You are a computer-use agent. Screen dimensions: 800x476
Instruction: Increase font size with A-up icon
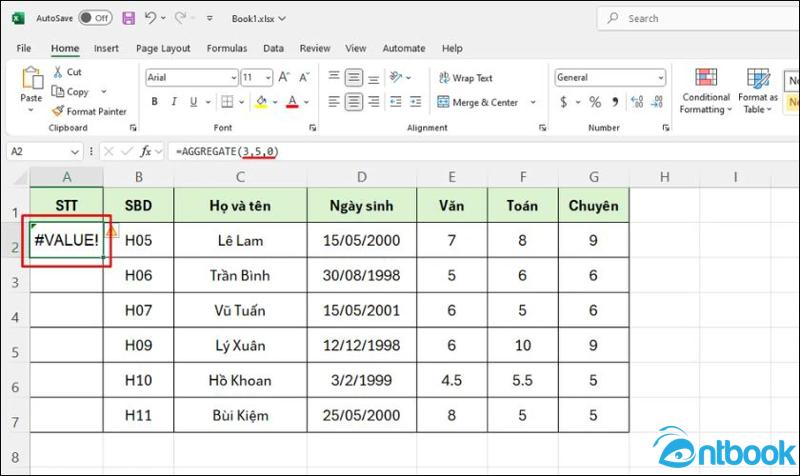(284, 78)
